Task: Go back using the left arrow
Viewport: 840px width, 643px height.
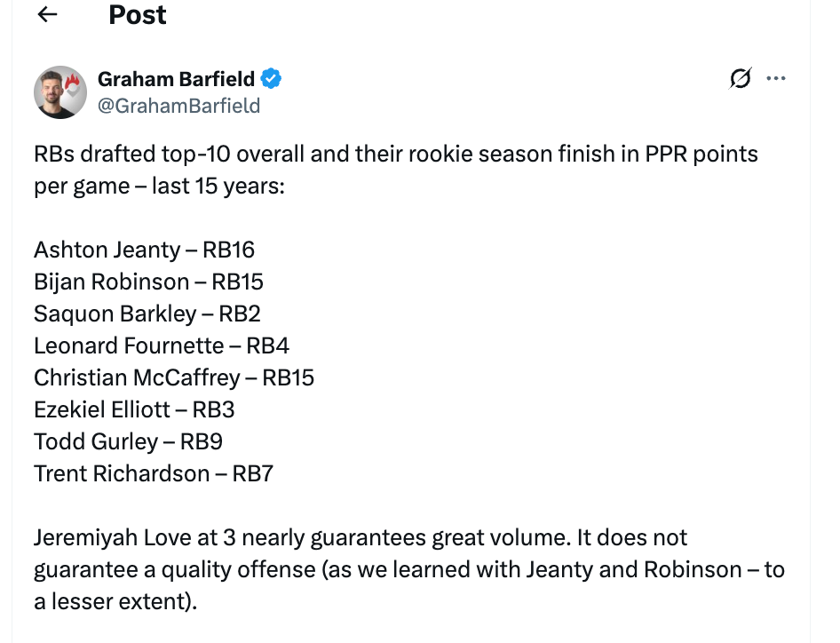Action: [x=47, y=14]
